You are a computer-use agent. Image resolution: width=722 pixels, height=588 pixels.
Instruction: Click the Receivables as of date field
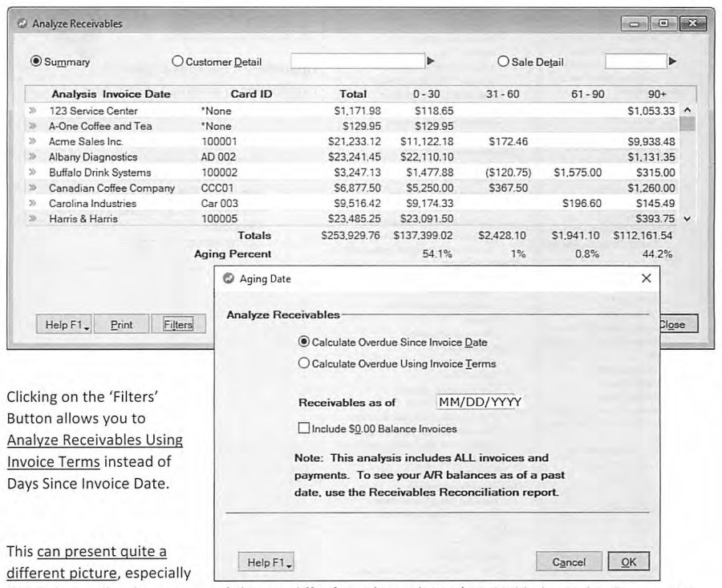pyautogui.click(x=480, y=402)
